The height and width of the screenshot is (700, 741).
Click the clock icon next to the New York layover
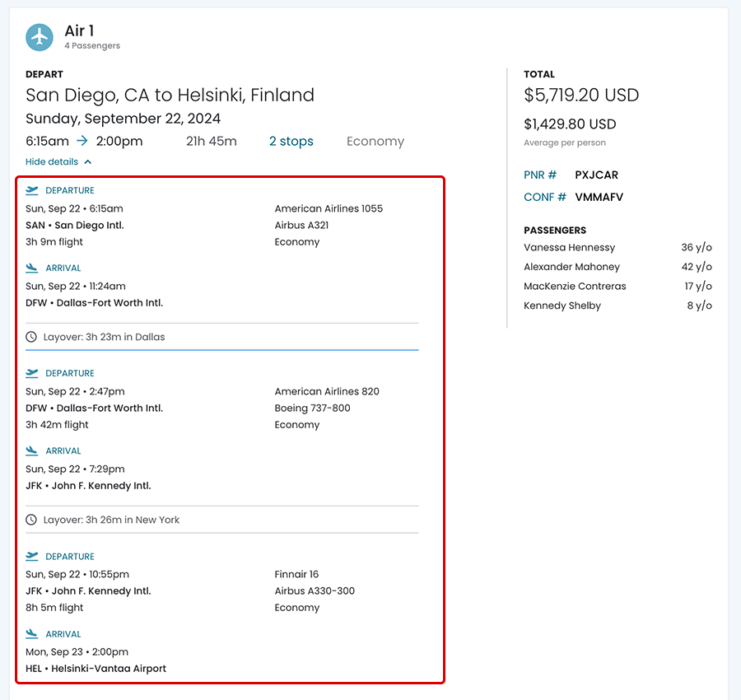[x=31, y=520]
